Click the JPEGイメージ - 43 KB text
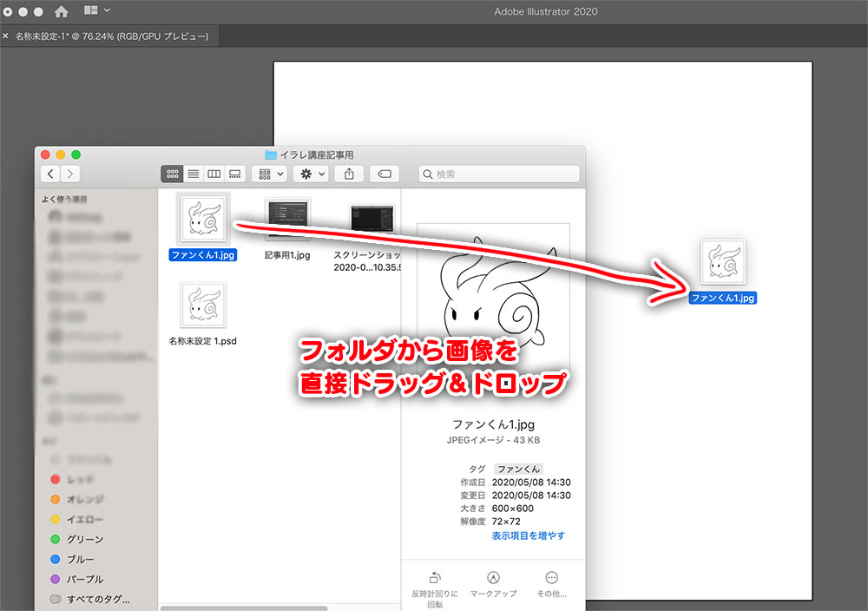868x611 pixels. [493, 440]
